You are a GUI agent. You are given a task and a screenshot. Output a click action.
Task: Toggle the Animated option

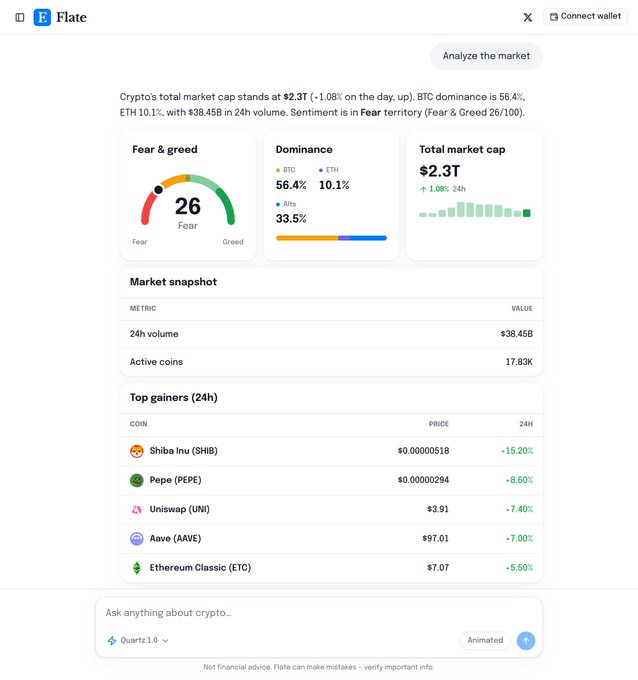[x=485, y=640]
